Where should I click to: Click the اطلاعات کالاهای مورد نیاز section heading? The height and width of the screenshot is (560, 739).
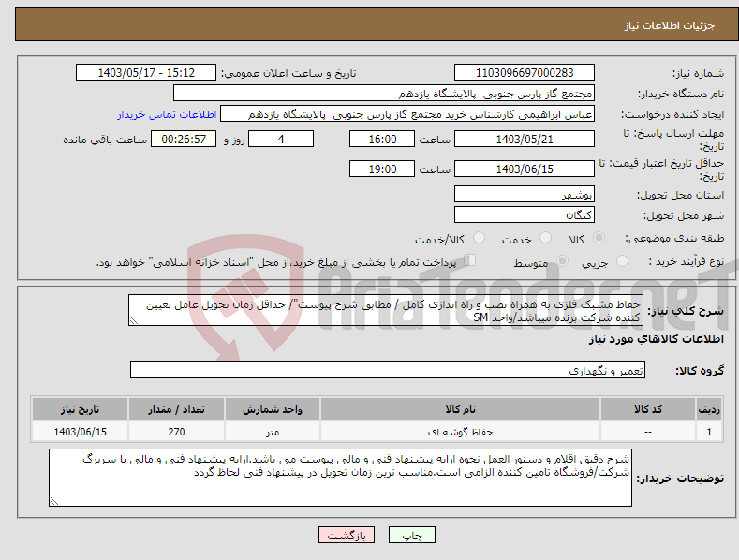tap(656, 339)
